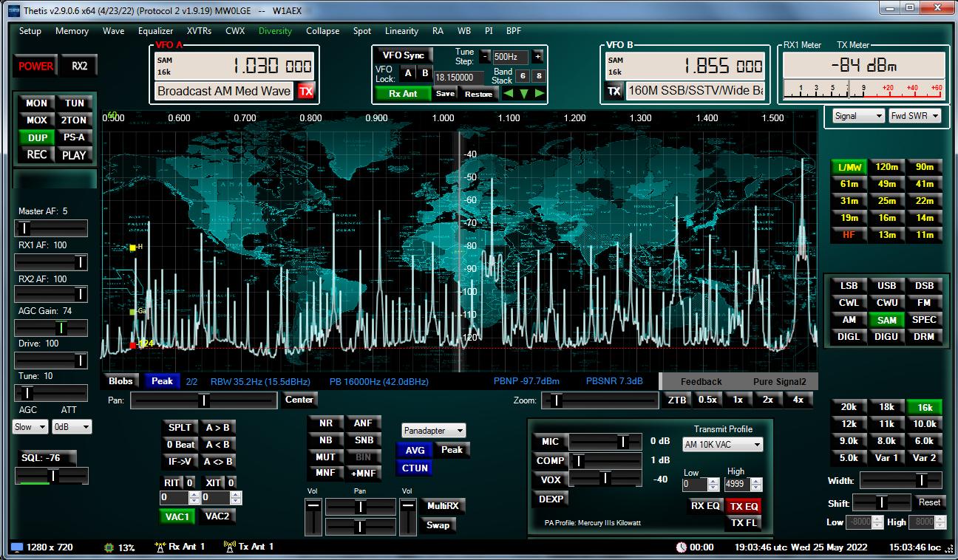Click the Rx Ant 1 tower icon

pos(159,547)
